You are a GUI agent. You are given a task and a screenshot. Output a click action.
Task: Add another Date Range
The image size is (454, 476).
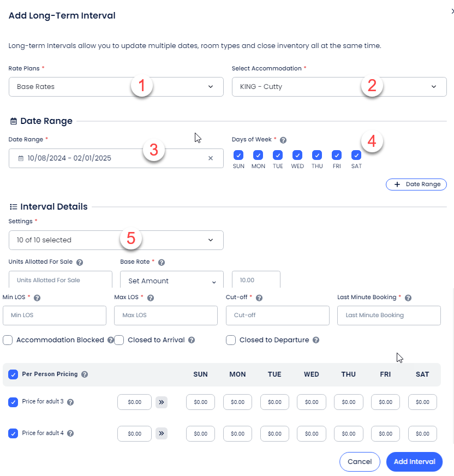coord(416,185)
